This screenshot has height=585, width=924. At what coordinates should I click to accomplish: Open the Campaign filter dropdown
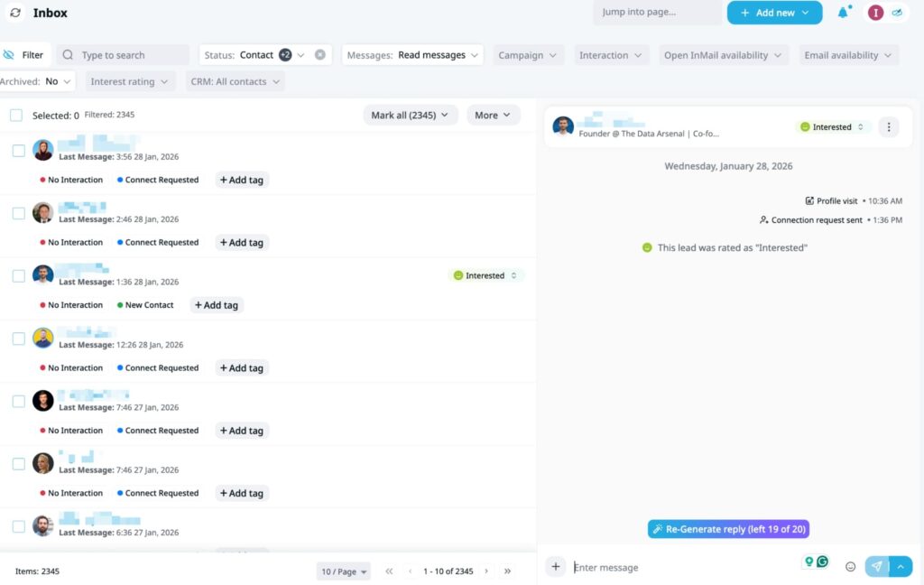(528, 54)
